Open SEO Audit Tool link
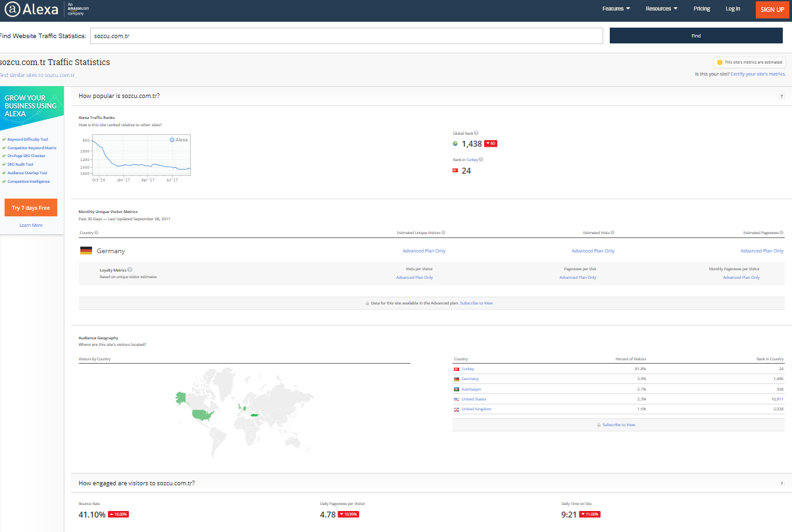Viewport: 792px width, 532px height. click(20, 164)
